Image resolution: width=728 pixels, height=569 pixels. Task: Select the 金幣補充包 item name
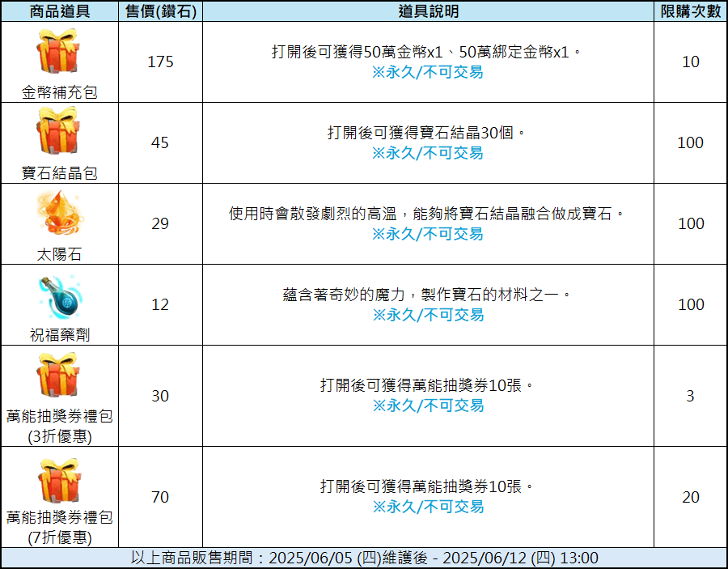59,92
